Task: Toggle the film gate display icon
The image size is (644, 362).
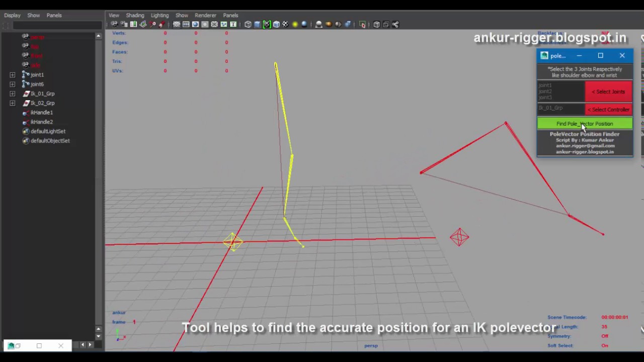Action: coord(186,24)
